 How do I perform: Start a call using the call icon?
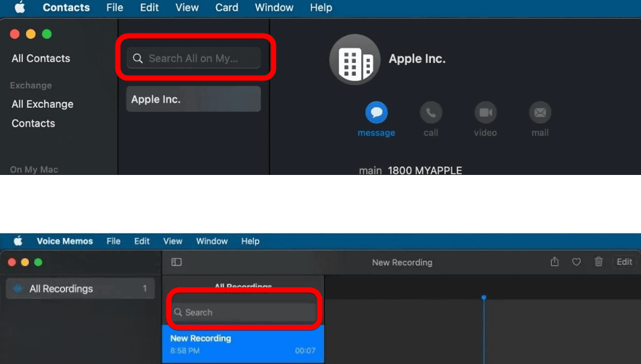pos(431,113)
